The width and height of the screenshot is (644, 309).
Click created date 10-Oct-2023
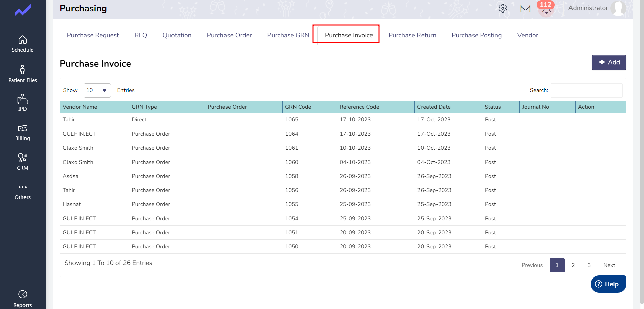coord(434,148)
